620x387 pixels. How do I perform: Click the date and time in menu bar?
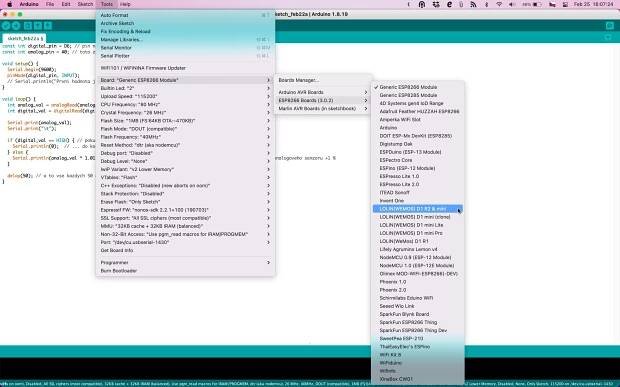click(594, 4)
